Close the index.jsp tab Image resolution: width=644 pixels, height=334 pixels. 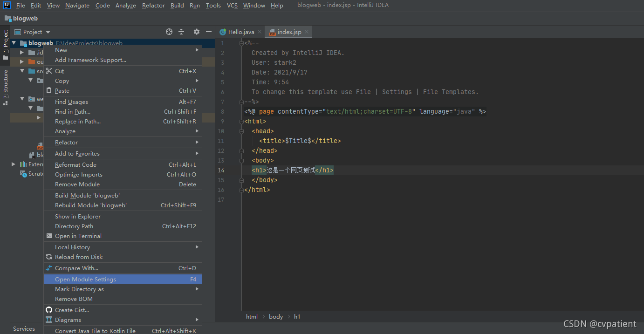point(307,32)
